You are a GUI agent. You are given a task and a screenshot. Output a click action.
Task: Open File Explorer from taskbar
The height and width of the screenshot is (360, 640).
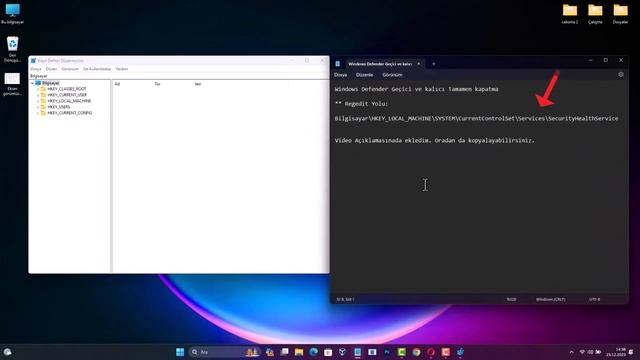click(299, 352)
